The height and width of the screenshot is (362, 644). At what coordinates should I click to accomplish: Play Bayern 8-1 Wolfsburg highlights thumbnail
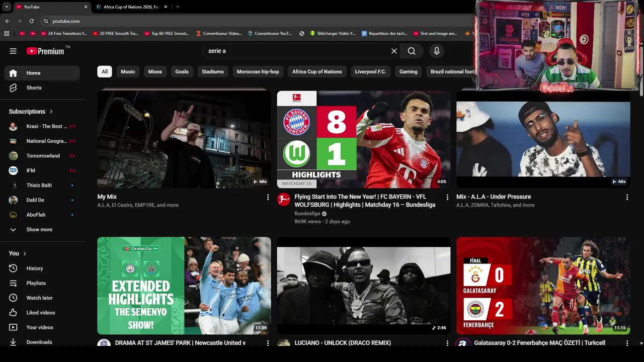pos(364,139)
